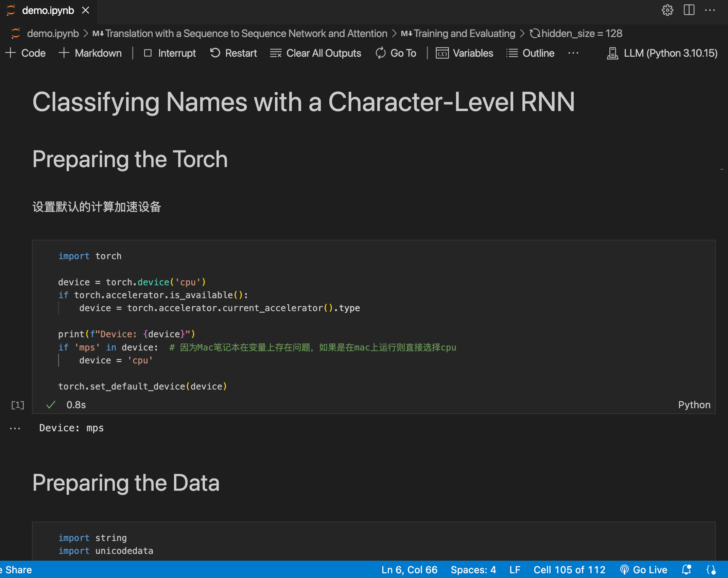This screenshot has height=578, width=728.
Task: Click the import unicodedata code line
Action: pos(106,551)
